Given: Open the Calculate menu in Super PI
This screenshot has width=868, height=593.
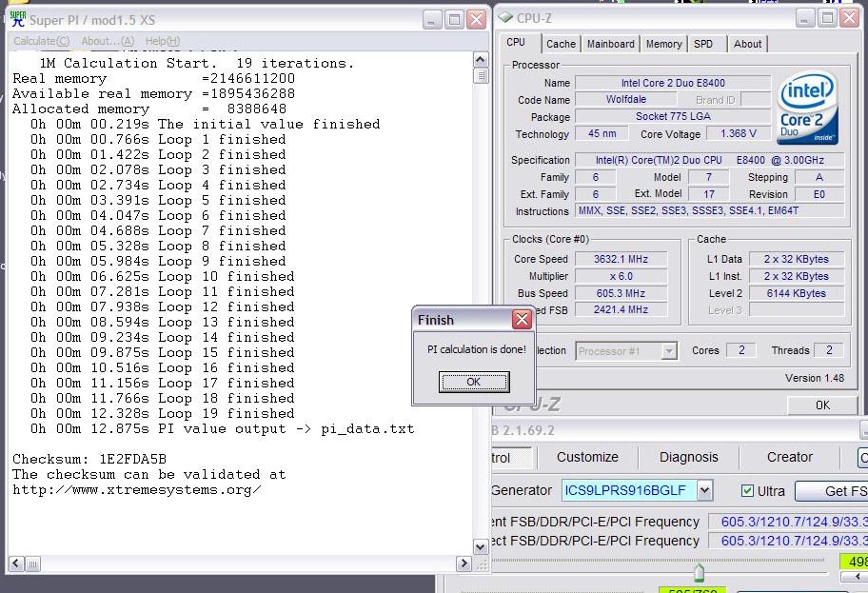Looking at the screenshot, I should pyautogui.click(x=42, y=41).
